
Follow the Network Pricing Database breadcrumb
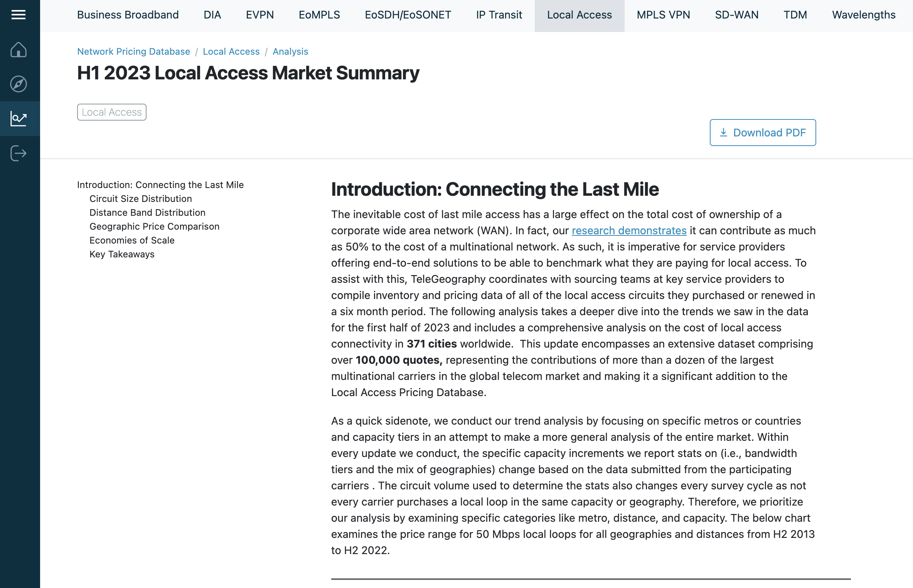(133, 52)
